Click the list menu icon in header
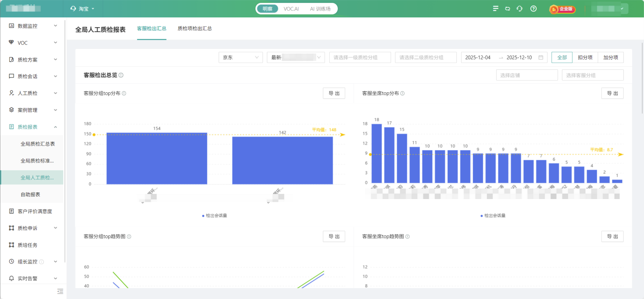The image size is (644, 299). pyautogui.click(x=496, y=9)
